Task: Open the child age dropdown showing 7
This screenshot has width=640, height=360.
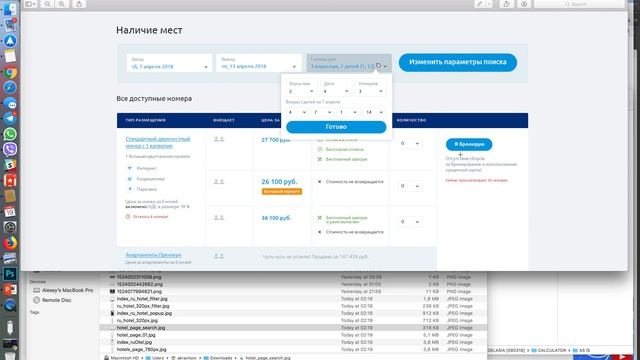Action: 322,112
